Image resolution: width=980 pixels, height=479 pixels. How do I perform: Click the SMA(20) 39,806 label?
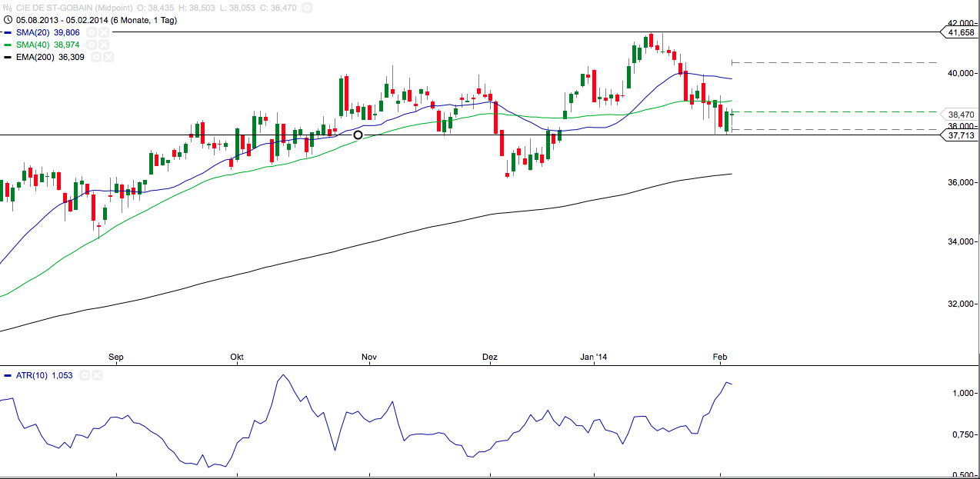tap(48, 32)
